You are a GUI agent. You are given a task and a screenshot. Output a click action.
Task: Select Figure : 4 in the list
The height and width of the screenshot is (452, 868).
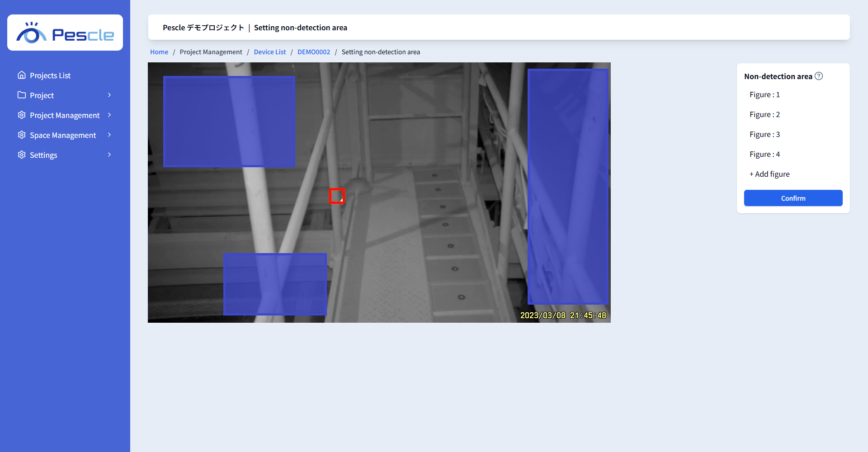point(764,154)
